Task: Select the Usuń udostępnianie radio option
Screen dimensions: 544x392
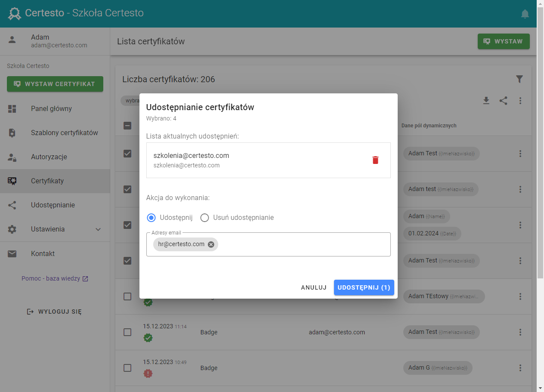Action: [205, 217]
